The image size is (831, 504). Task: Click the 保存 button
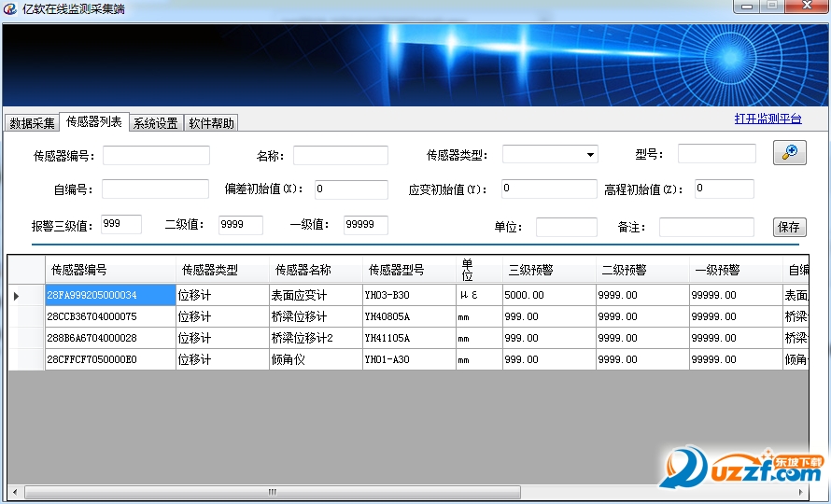click(789, 227)
